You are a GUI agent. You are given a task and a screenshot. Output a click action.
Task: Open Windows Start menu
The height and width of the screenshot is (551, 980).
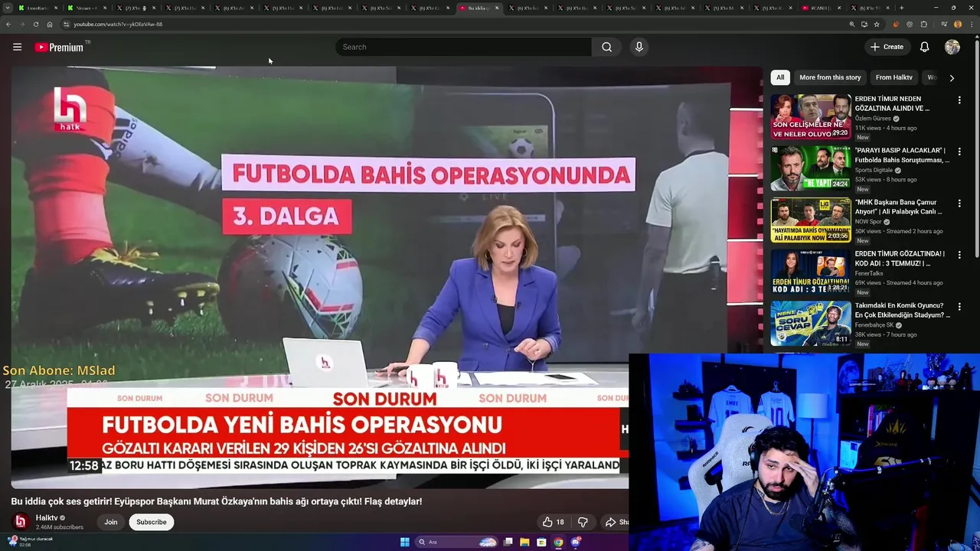(405, 542)
